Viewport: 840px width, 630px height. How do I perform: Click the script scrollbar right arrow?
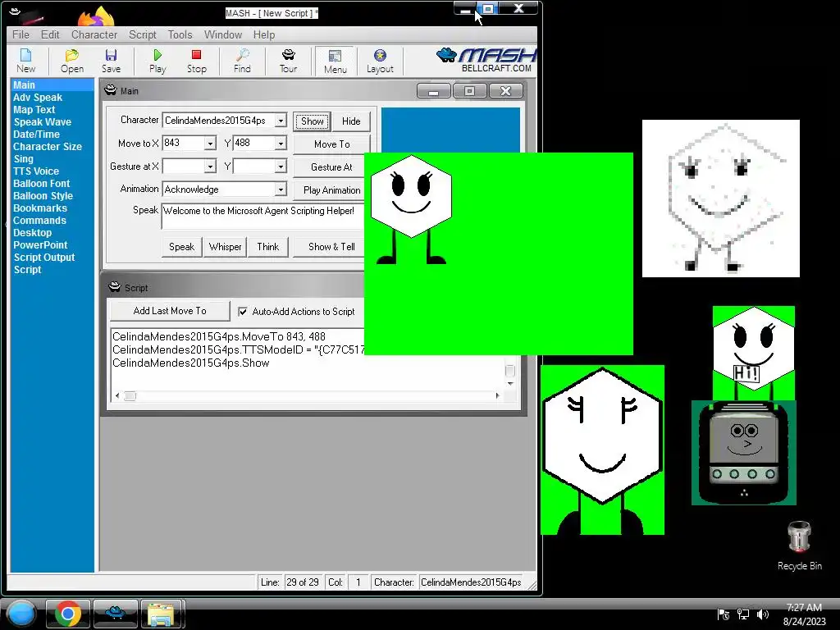point(497,396)
